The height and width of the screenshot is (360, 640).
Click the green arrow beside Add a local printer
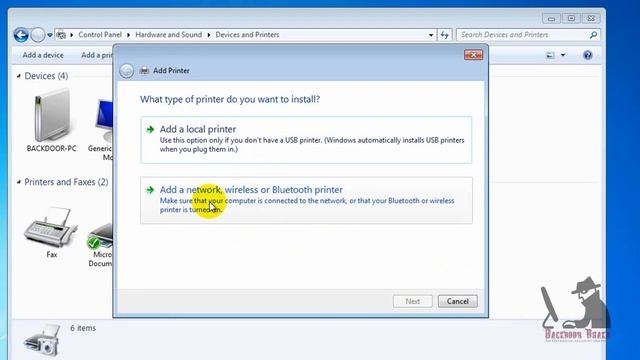[x=150, y=129]
